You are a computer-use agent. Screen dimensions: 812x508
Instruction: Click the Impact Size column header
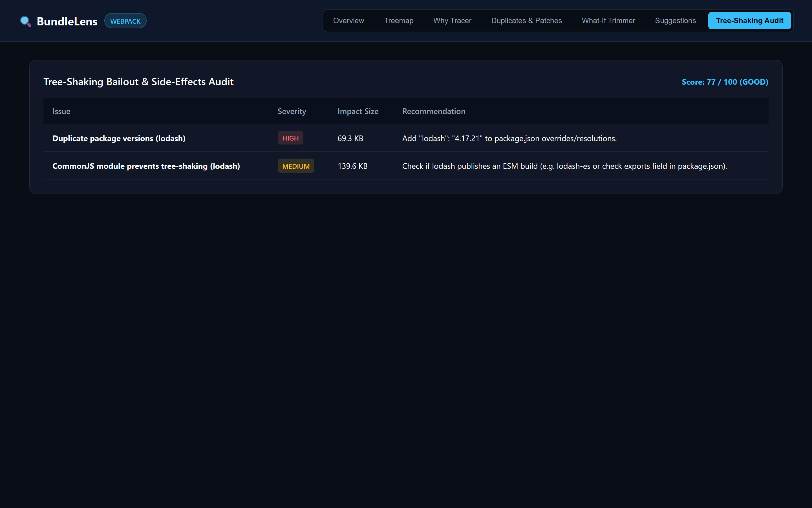click(x=358, y=111)
